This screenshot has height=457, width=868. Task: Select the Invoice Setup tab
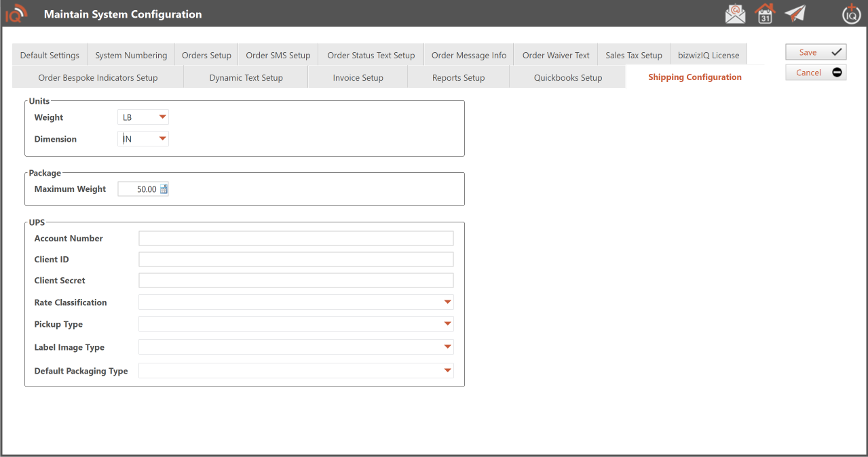pyautogui.click(x=358, y=78)
